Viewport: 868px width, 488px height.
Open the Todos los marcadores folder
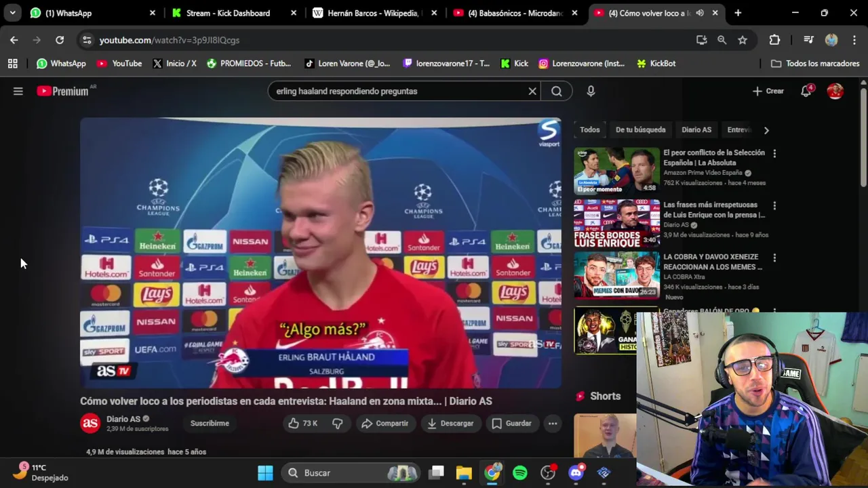[815, 63]
